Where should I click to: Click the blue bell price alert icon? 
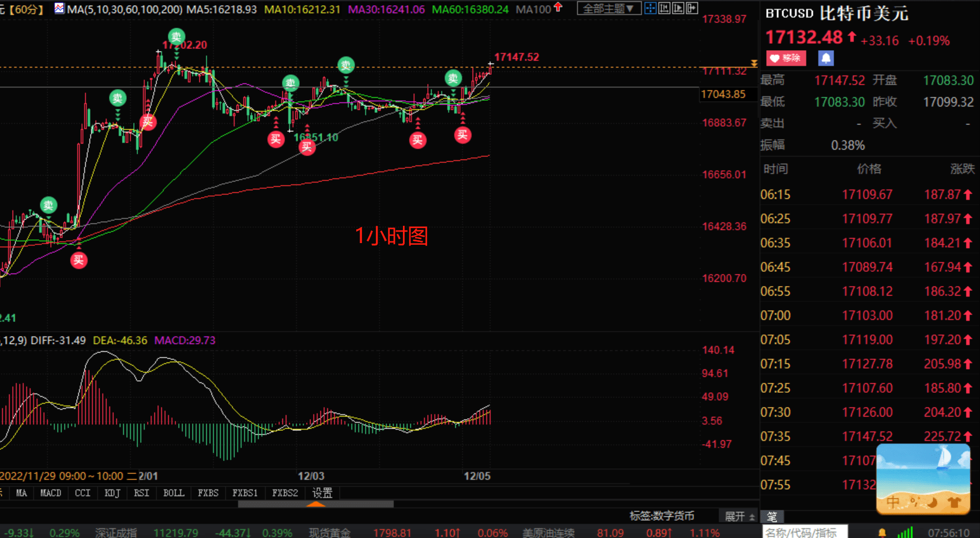(826, 58)
